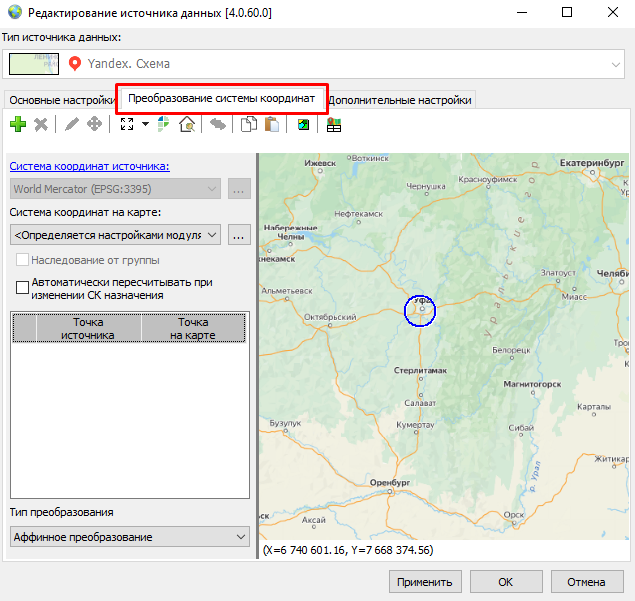Viewport: 635px width, 601px height.
Task: Click Октябрьский label on map
Action: tap(330, 317)
